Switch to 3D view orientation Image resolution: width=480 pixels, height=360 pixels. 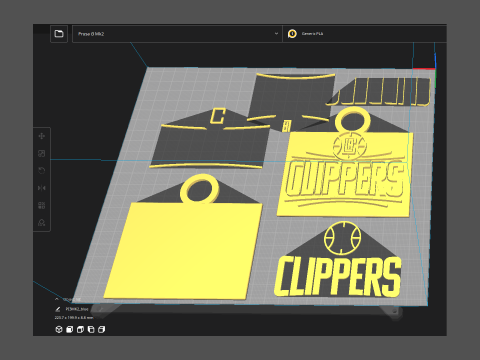point(59,329)
